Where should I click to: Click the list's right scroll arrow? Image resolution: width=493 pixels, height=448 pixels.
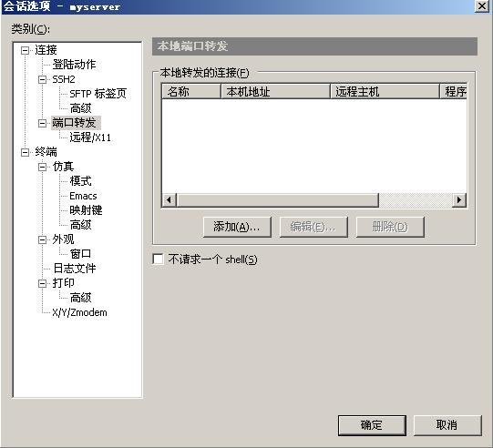(459, 199)
